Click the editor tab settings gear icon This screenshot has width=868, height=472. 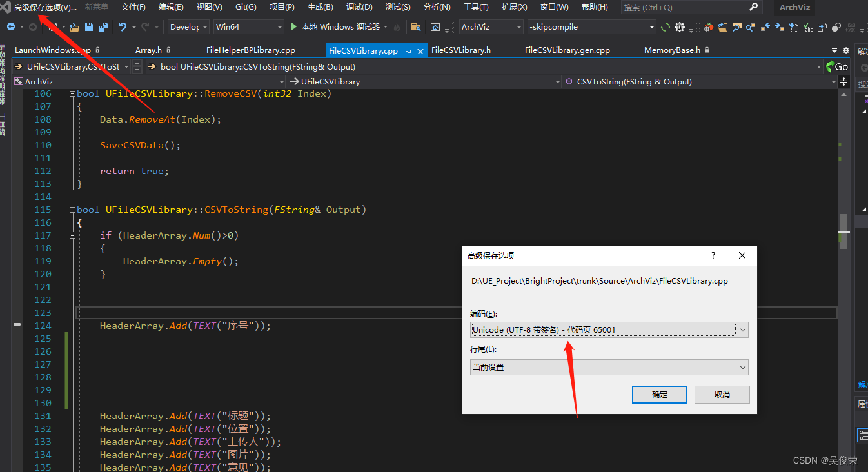coord(846,50)
